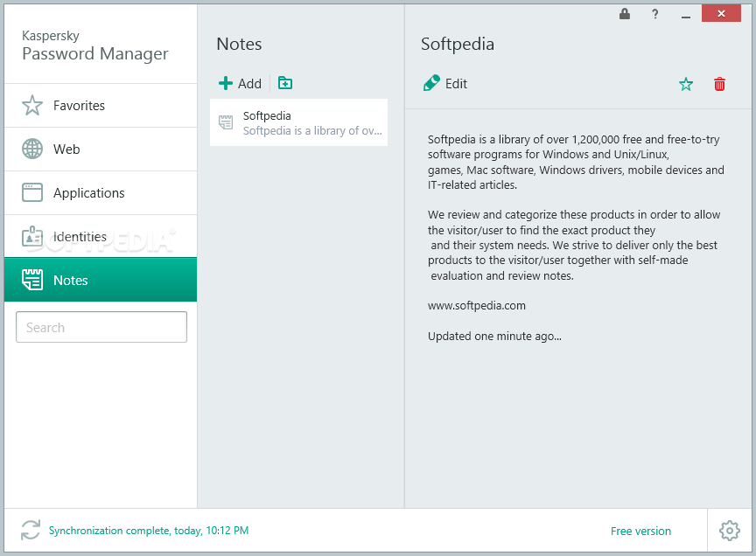Click the add folder icon
Viewport: 756px width, 556px height.
coord(285,83)
